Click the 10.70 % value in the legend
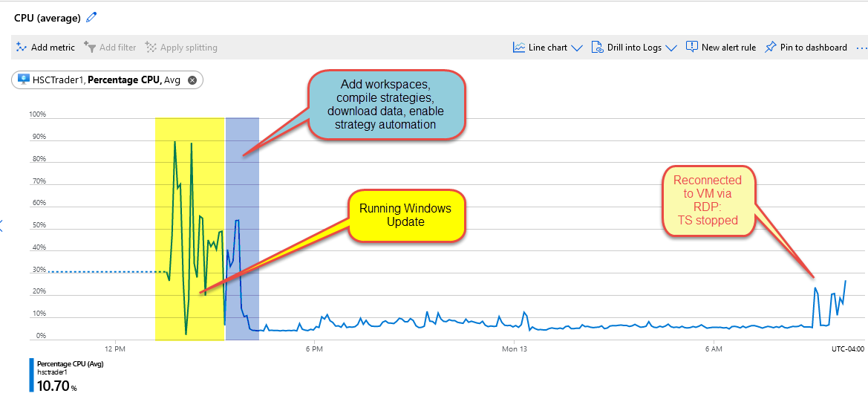 [x=56, y=386]
